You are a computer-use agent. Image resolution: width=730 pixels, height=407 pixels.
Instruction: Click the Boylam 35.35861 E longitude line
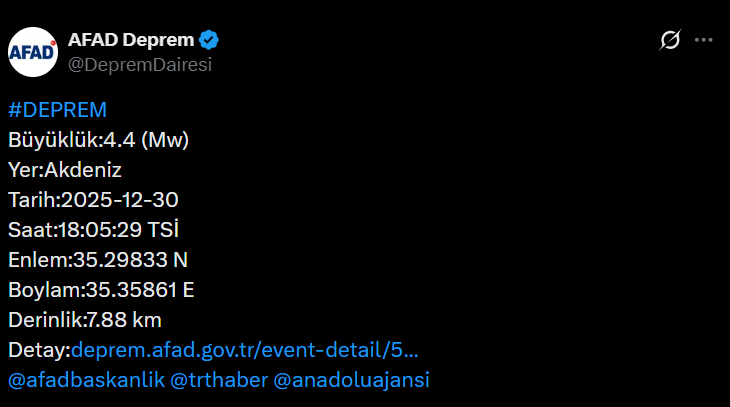click(x=102, y=290)
